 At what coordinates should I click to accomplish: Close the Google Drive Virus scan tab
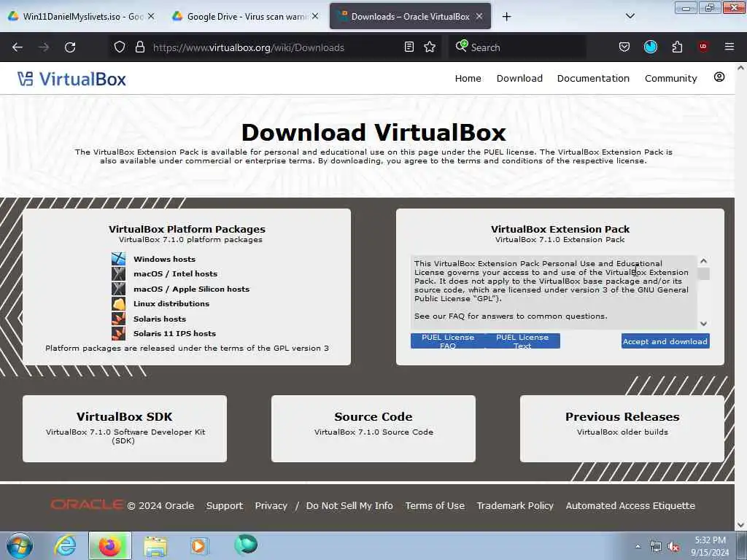pyautogui.click(x=315, y=16)
